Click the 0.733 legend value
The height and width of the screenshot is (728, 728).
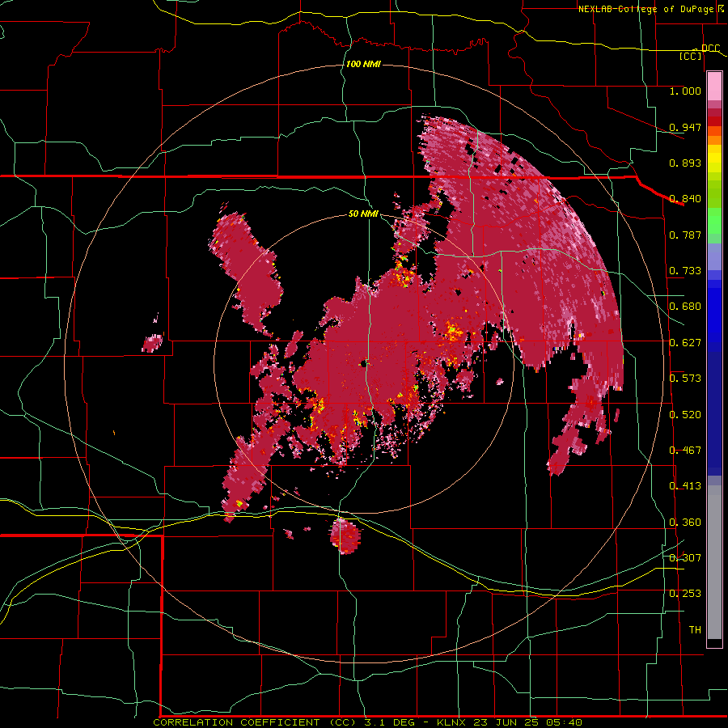point(685,271)
